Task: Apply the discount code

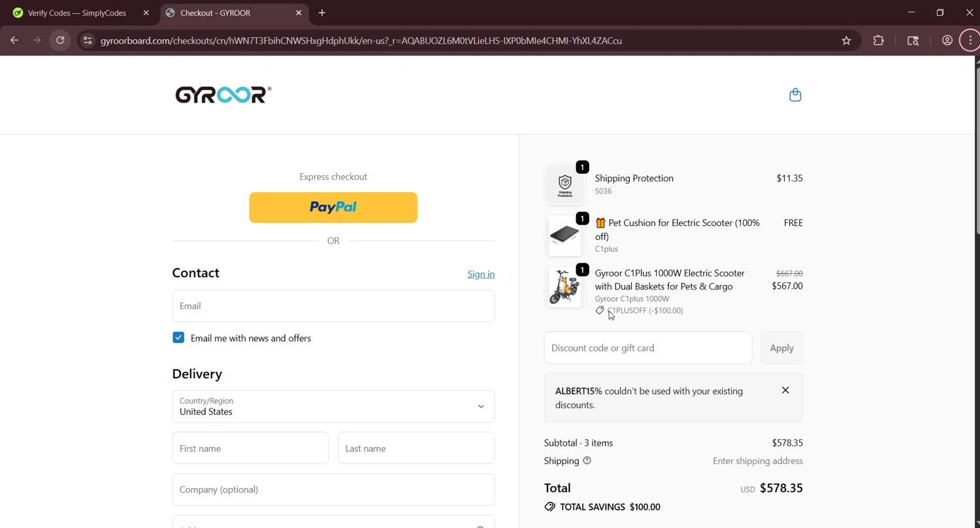Action: tap(781, 348)
